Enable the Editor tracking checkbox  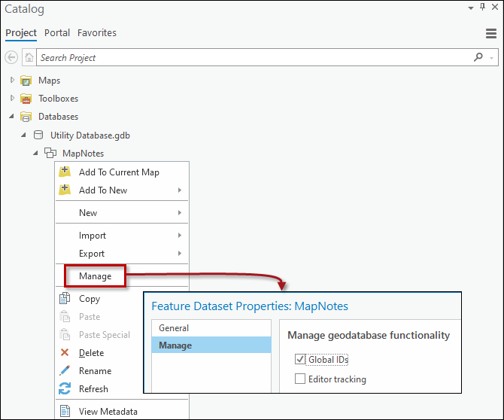click(x=300, y=379)
